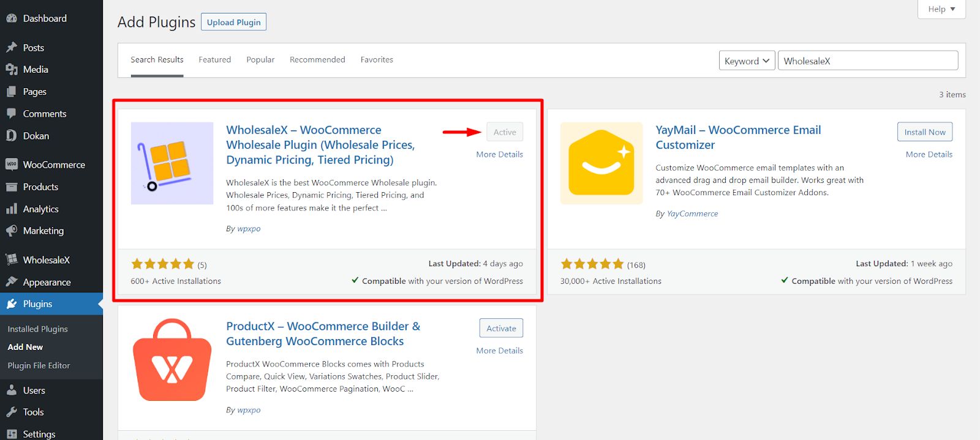Open the Appearance menu label
The image size is (980, 440).
(x=47, y=282)
